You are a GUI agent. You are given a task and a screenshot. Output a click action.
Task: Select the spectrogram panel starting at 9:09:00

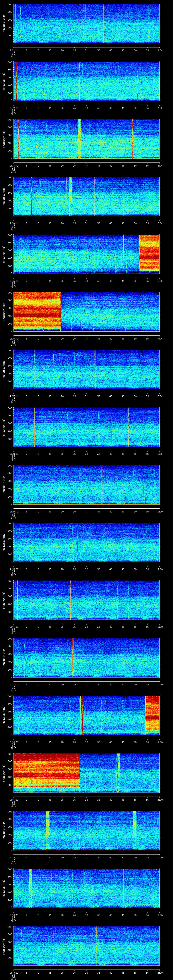click(86, 485)
